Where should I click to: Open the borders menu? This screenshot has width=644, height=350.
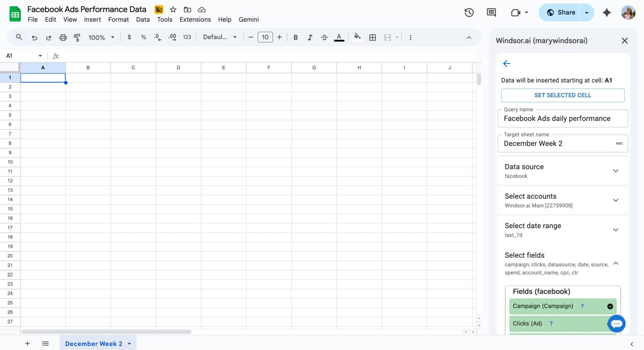click(372, 37)
